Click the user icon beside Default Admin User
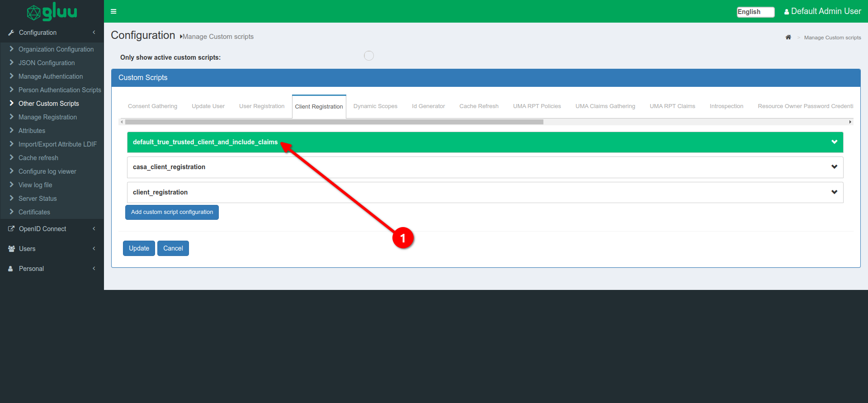Screen dimensions: 868x403 [787, 12]
